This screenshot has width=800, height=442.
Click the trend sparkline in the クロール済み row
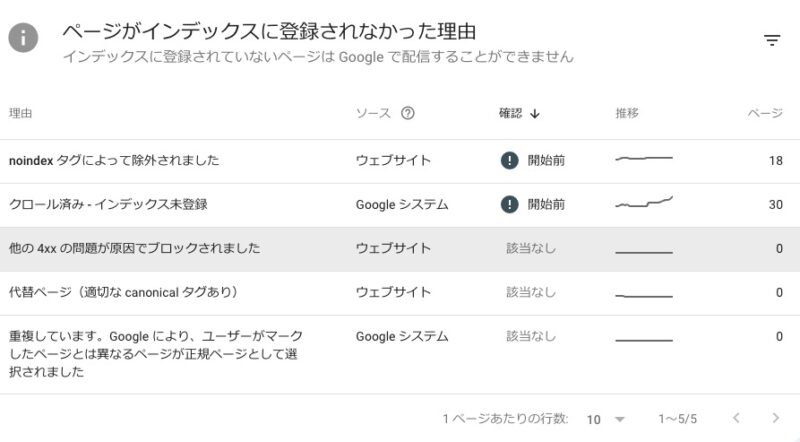644,203
